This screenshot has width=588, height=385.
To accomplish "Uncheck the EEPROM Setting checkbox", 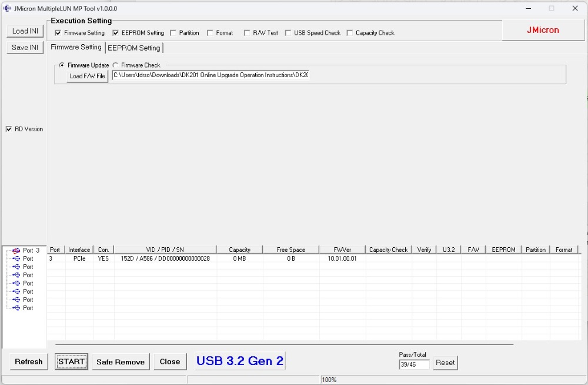I will 116,33.
